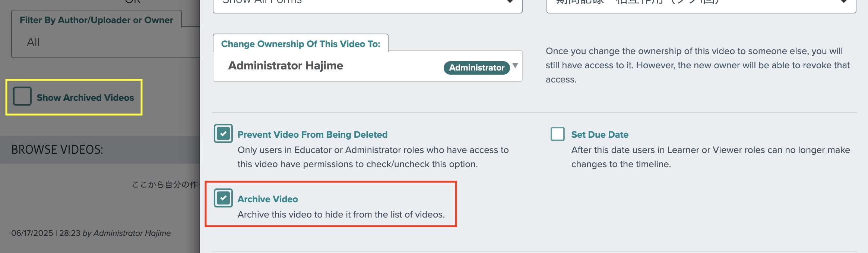Screen dimensions: 868x253
Task: Open the All author filter dropdown
Action: pyautogui.click(x=105, y=42)
